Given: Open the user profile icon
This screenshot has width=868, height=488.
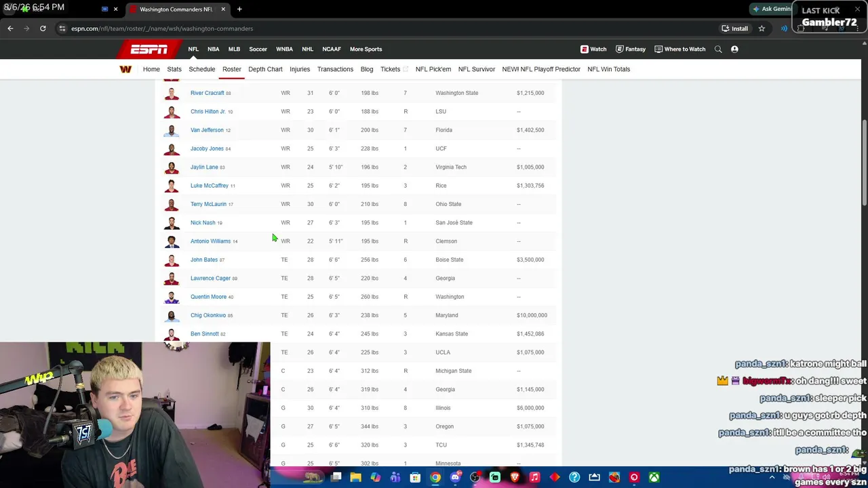Looking at the screenshot, I should point(734,49).
